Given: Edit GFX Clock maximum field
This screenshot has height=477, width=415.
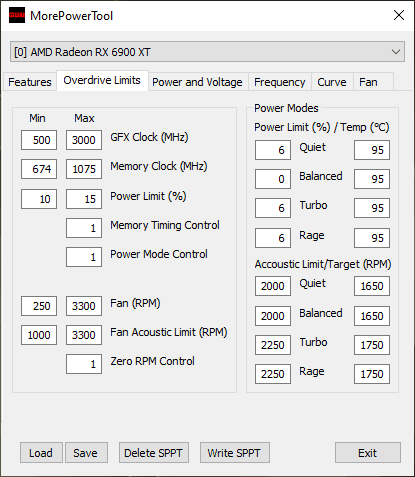Looking at the screenshot, I should point(84,140).
